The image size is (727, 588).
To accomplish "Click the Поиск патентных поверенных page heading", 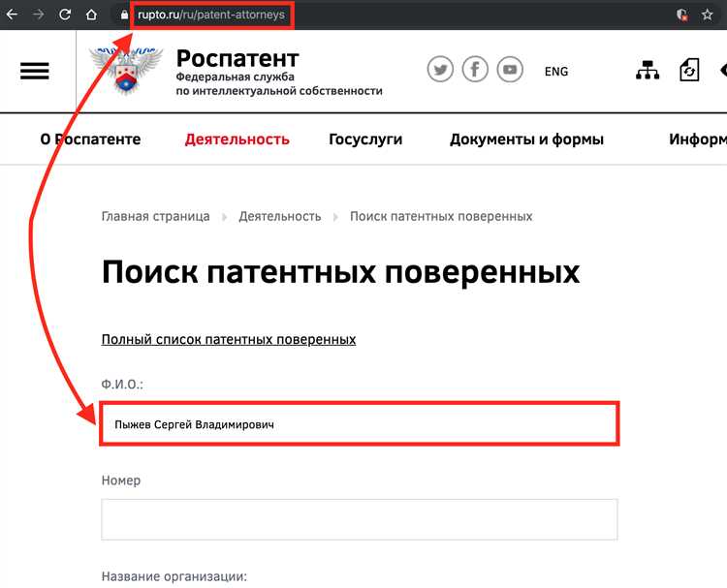I will 341,272.
